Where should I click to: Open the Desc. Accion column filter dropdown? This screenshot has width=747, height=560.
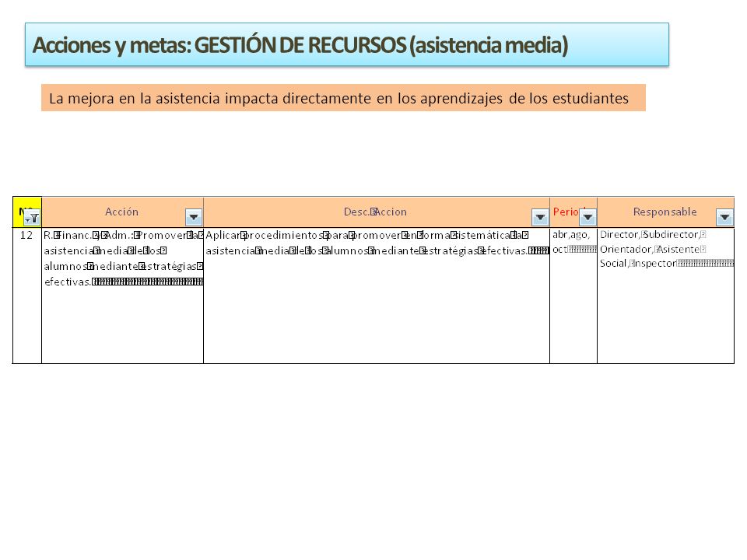pos(540,217)
